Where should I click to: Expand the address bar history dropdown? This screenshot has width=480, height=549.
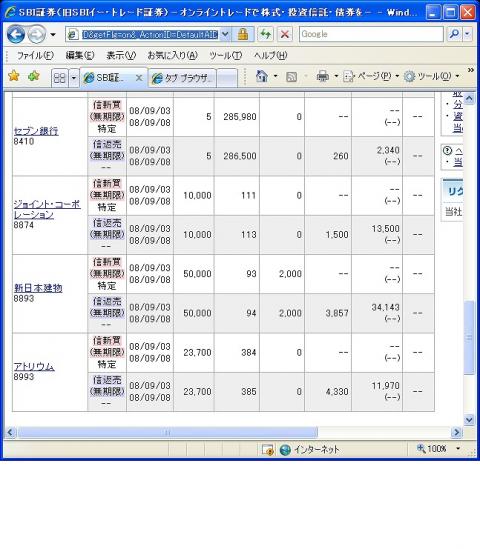pyautogui.click(x=225, y=34)
